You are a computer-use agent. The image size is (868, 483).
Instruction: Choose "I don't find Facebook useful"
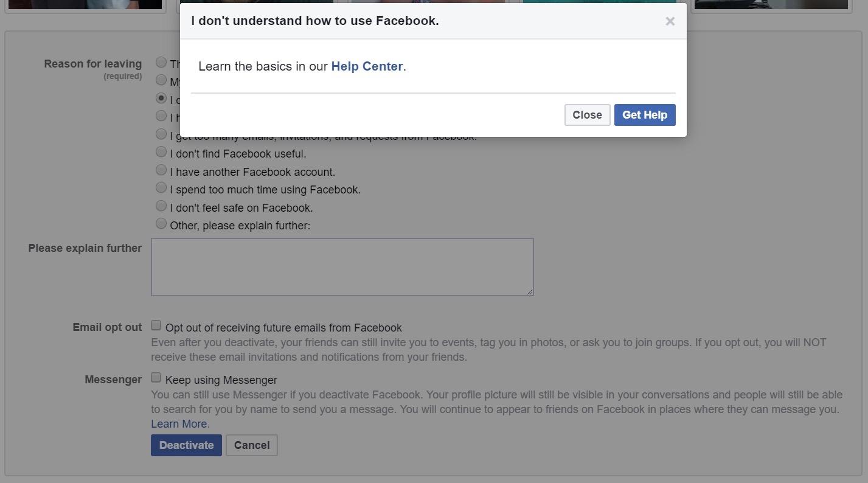tap(161, 151)
